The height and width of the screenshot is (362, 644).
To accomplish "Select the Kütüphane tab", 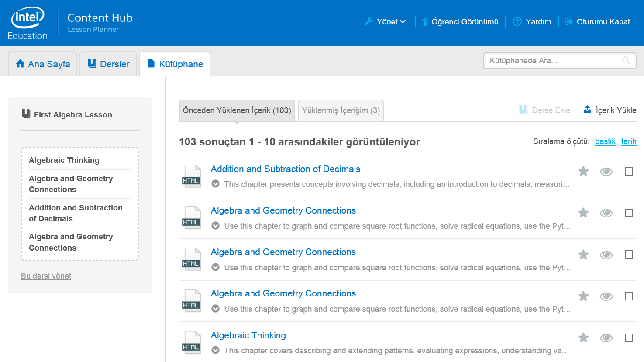I will [x=175, y=64].
